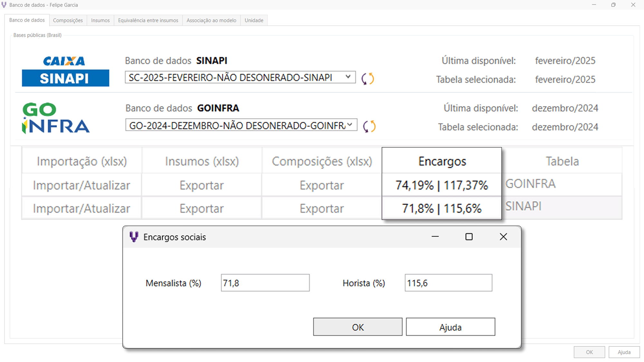This screenshot has height=362, width=644.
Task: Open the GOINFRA database dropdown
Action: (350, 125)
